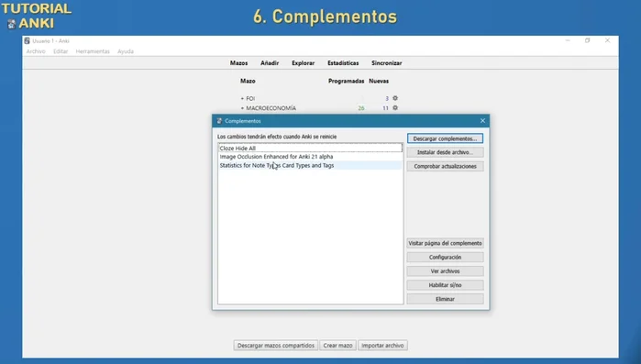Open Explorar in the top bar
This screenshot has width=641, height=364.
303,63
